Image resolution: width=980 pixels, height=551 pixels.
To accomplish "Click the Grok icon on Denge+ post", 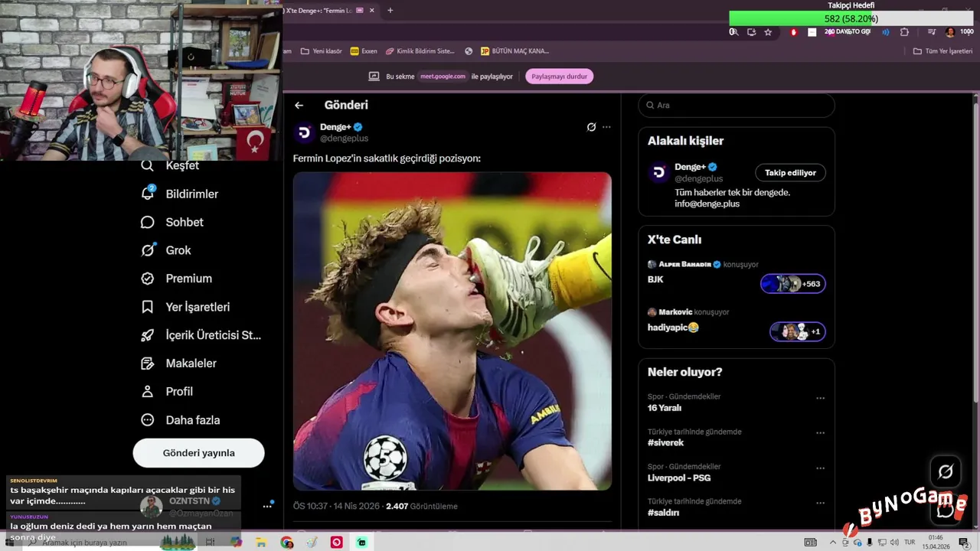I will pyautogui.click(x=591, y=127).
